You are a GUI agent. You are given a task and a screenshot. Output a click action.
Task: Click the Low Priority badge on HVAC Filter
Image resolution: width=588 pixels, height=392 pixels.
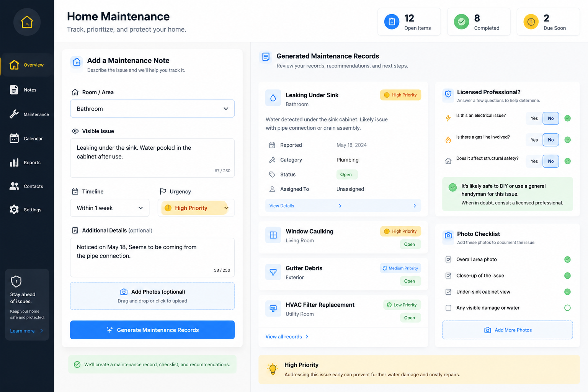tap(402, 305)
